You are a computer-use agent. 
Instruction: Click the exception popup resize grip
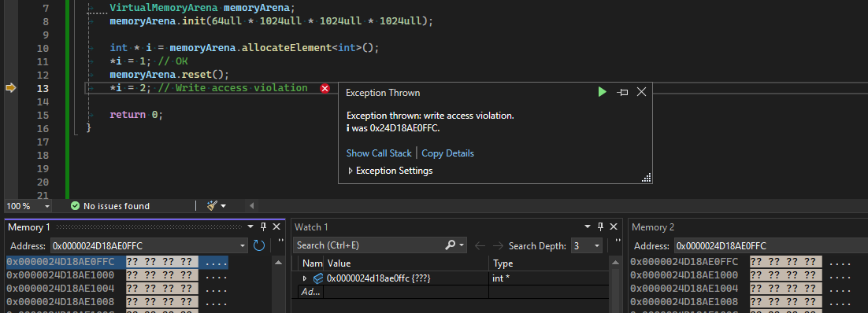click(x=646, y=178)
